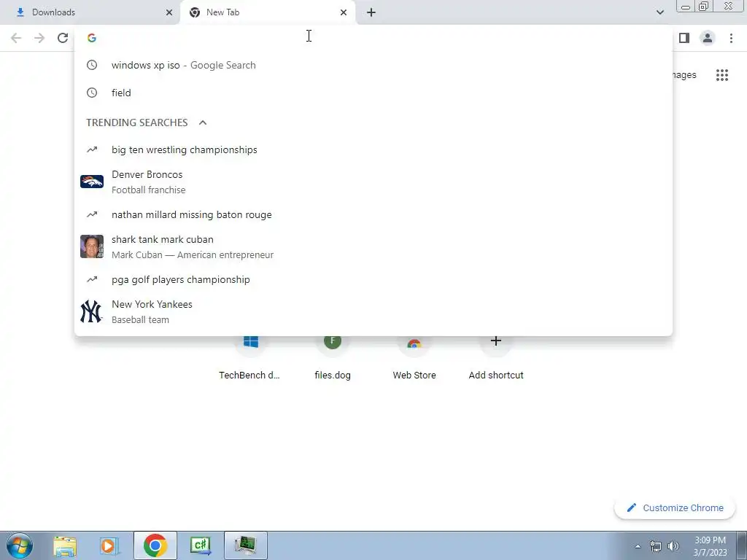The height and width of the screenshot is (560, 747).
Task: Open the files.dog shortcut
Action: click(x=333, y=357)
